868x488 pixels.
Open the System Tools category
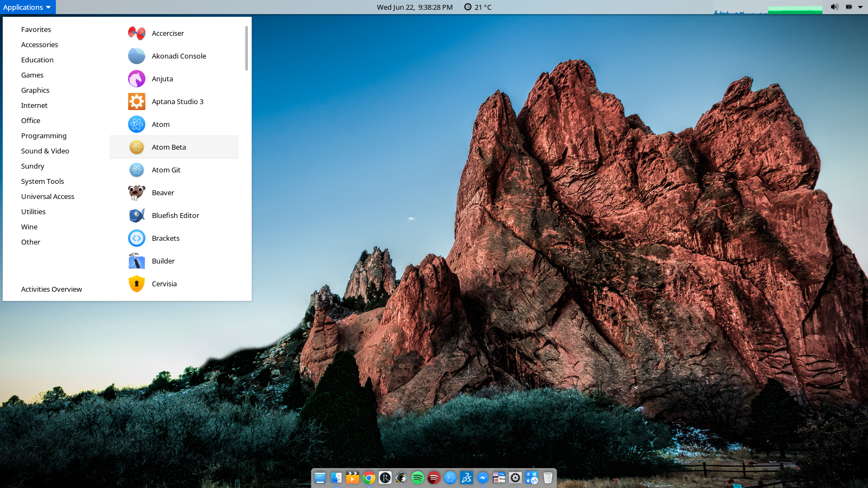[43, 181]
